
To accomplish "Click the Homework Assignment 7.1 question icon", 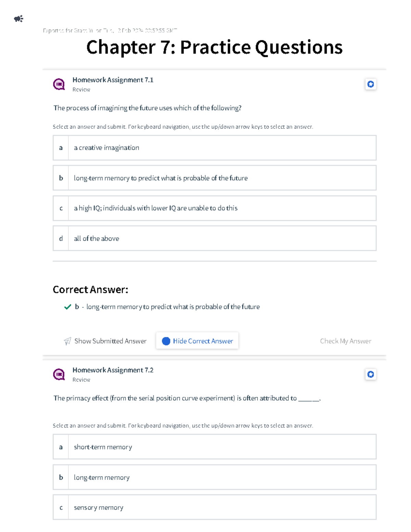I will [59, 84].
